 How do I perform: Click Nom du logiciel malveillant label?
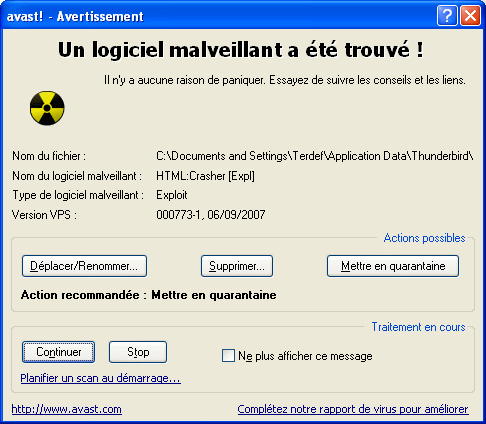77,176
